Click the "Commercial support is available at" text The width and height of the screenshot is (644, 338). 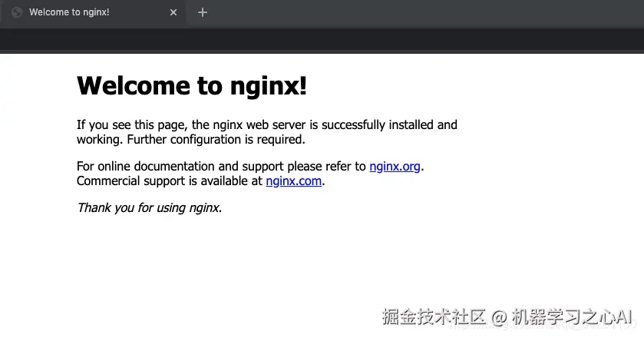pos(170,181)
